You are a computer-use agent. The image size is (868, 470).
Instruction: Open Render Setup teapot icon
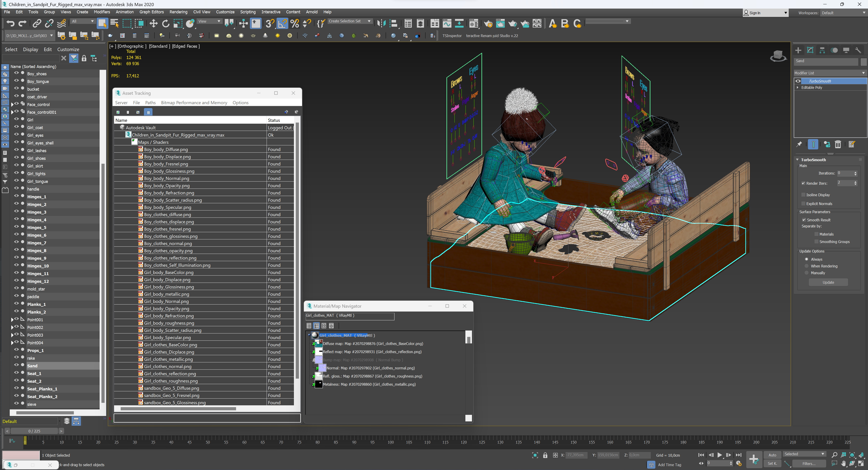[x=488, y=23]
